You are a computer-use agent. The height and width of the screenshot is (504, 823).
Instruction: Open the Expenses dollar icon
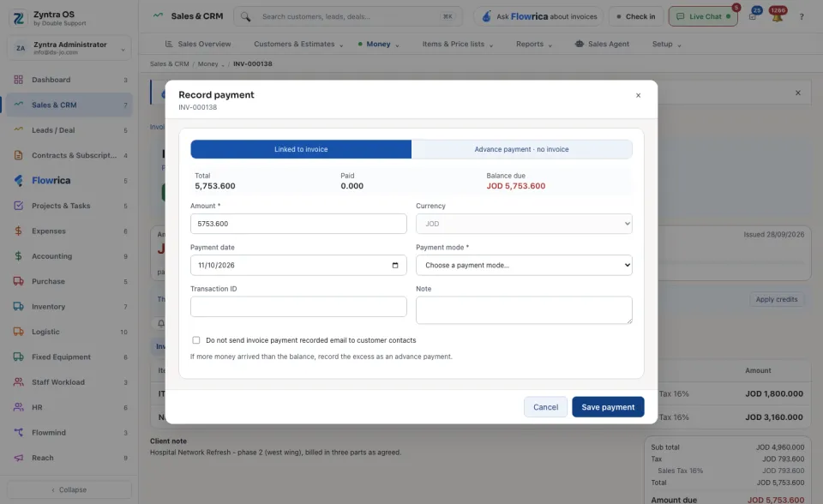(18, 231)
